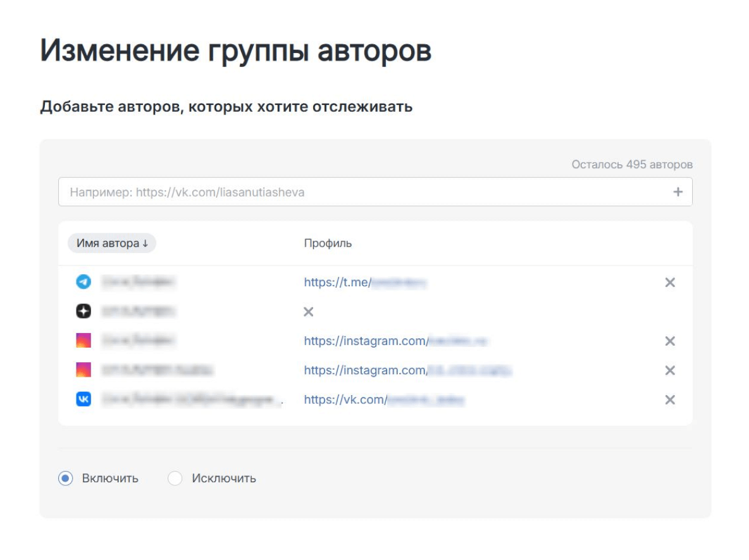This screenshot has width=749, height=560.
Task: Remove the Dzen author without profile link
Action: click(308, 312)
